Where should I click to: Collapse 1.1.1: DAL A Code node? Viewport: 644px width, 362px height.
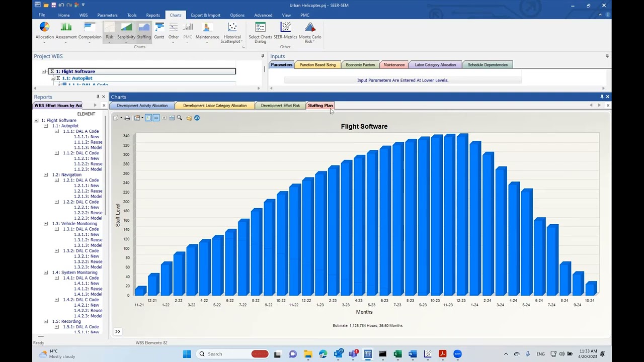pos(57,131)
